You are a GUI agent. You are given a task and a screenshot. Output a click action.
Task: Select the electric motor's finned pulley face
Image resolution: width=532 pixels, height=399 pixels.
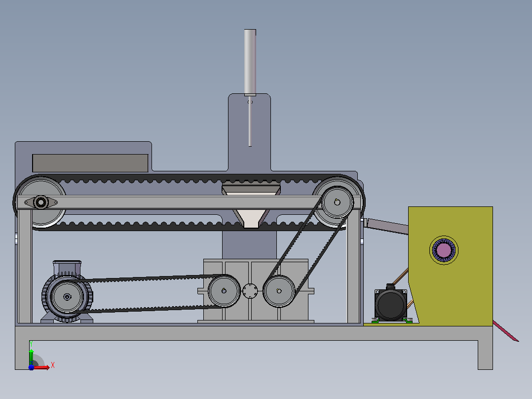tap(67, 297)
